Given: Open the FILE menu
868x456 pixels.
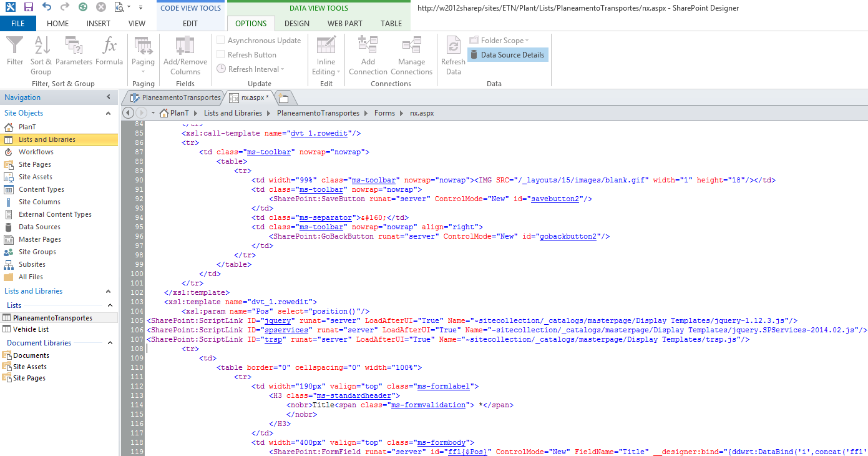Looking at the screenshot, I should pyautogui.click(x=18, y=23).
